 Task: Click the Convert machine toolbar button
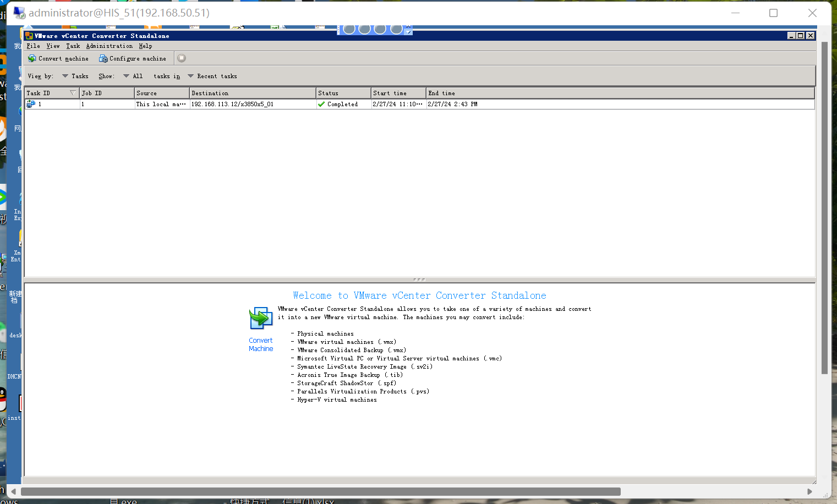58,58
